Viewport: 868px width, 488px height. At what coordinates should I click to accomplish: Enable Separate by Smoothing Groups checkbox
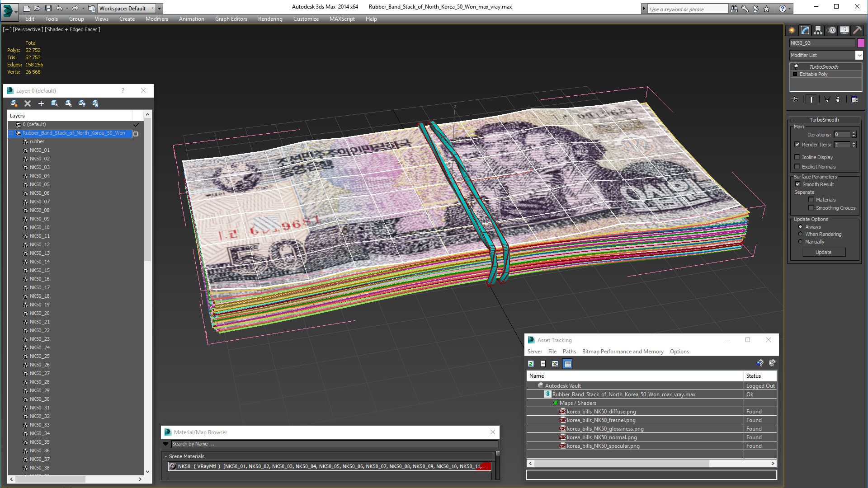pyautogui.click(x=811, y=208)
